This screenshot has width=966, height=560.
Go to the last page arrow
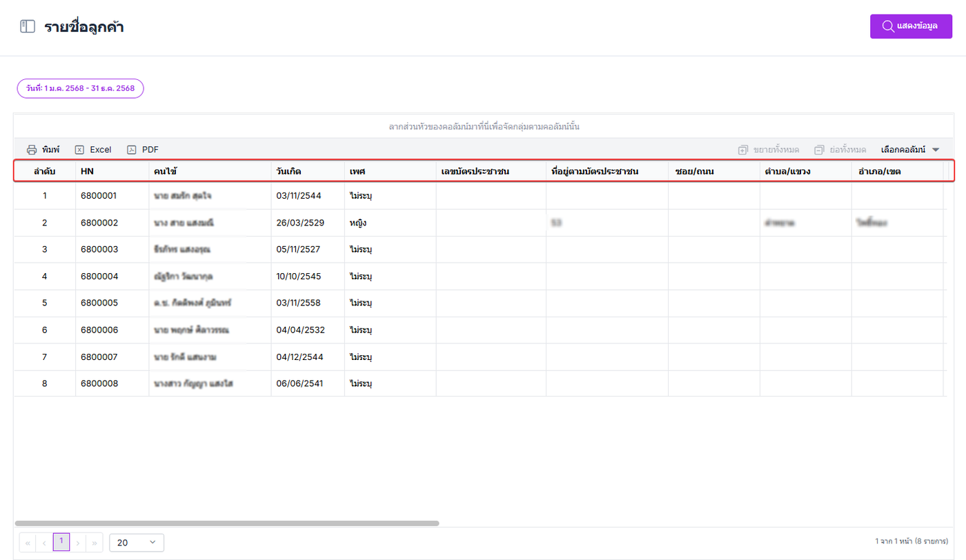pyautogui.click(x=95, y=543)
